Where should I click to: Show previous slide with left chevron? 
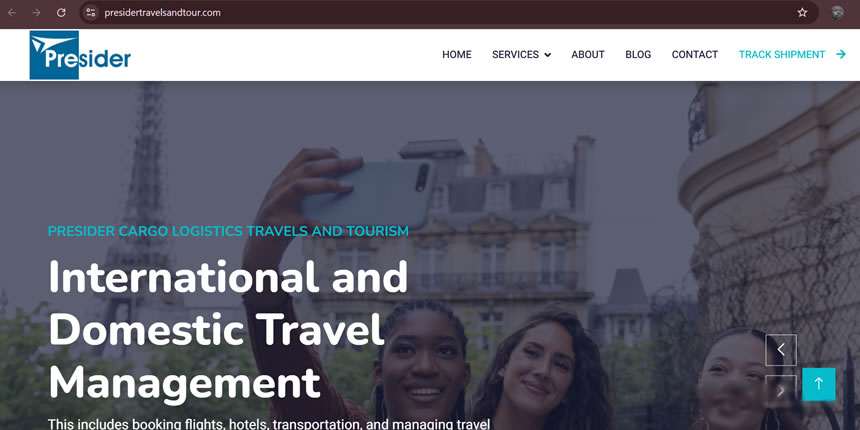[x=781, y=350]
